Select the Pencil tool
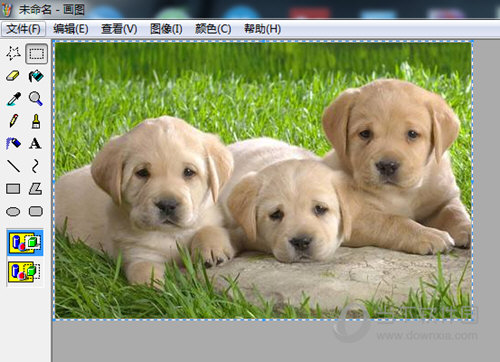Viewport: 500px width, 362px height. (13, 121)
